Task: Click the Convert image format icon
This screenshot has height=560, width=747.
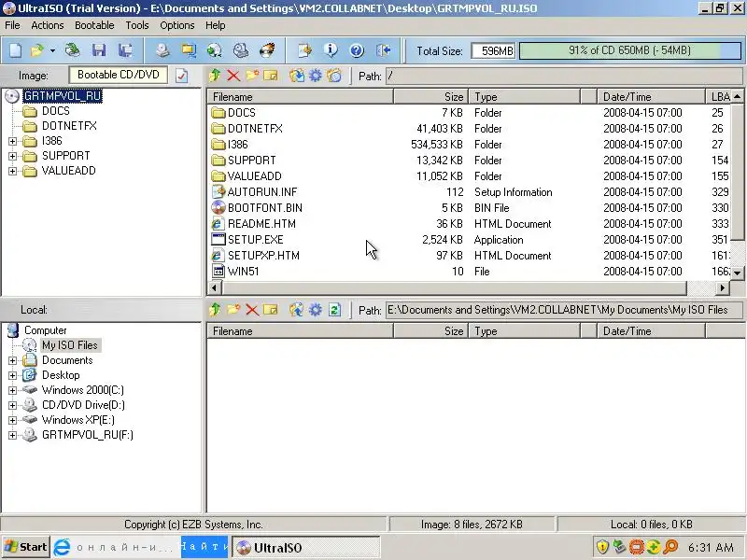Action: click(189, 50)
